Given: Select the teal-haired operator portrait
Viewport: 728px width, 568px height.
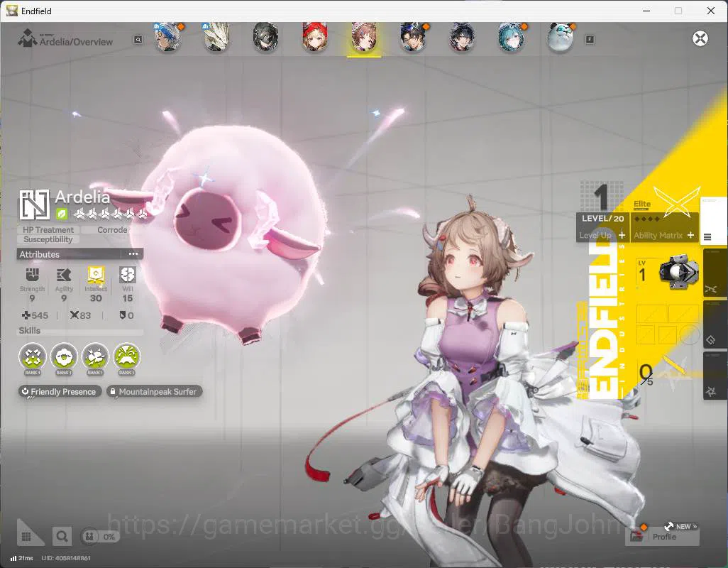Looking at the screenshot, I should 511,38.
